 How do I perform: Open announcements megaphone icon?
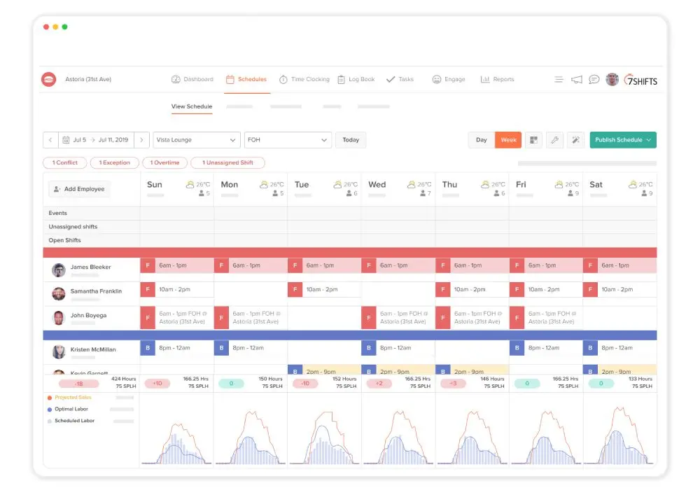click(x=577, y=79)
